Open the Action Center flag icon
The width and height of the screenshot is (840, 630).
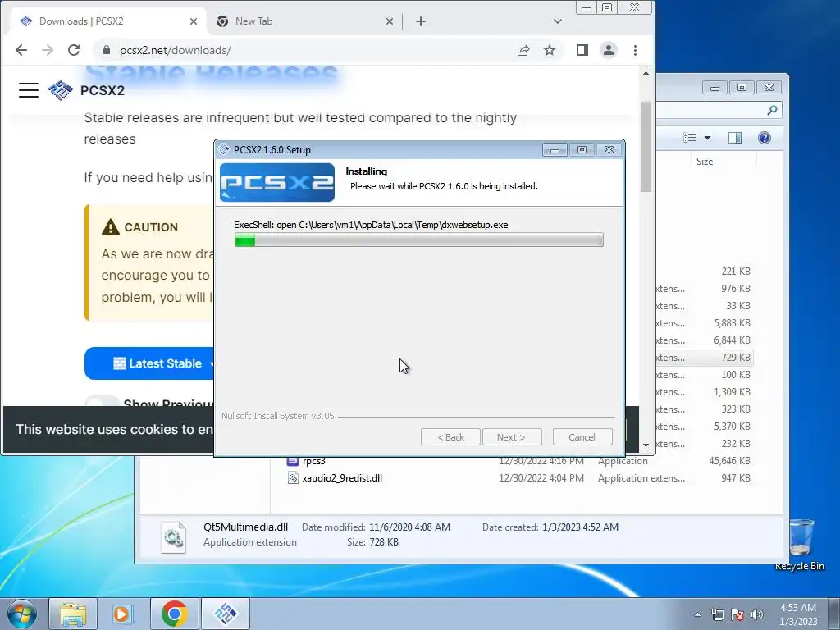737,614
